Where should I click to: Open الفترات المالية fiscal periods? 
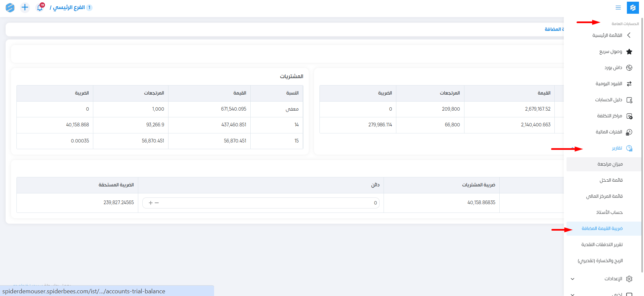tap(609, 132)
